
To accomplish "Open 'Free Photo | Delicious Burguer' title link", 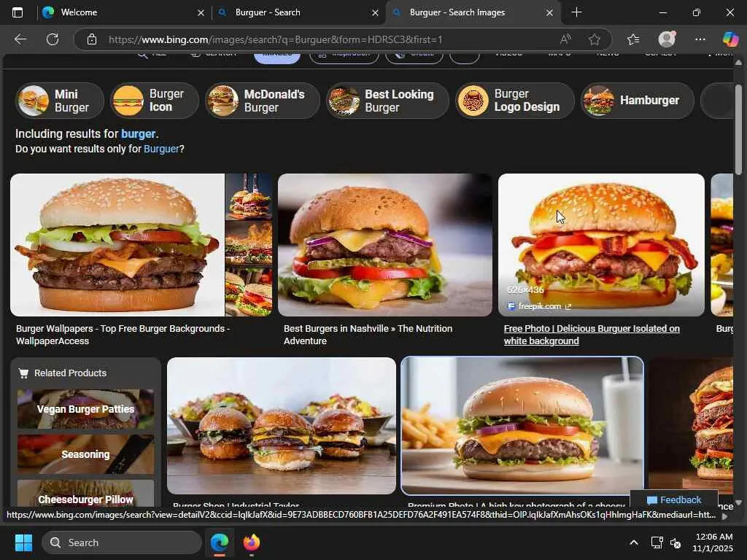I will [x=592, y=335].
